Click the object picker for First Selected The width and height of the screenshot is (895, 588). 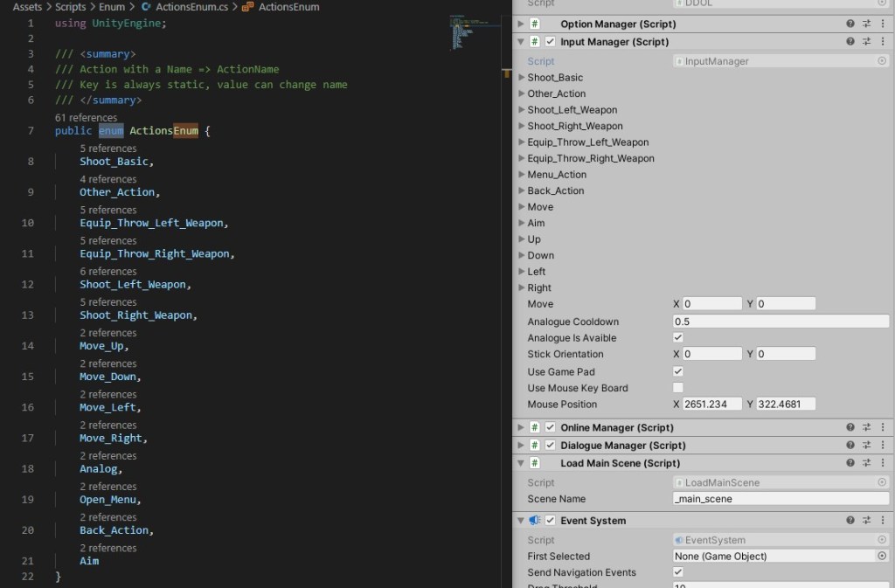click(882, 557)
